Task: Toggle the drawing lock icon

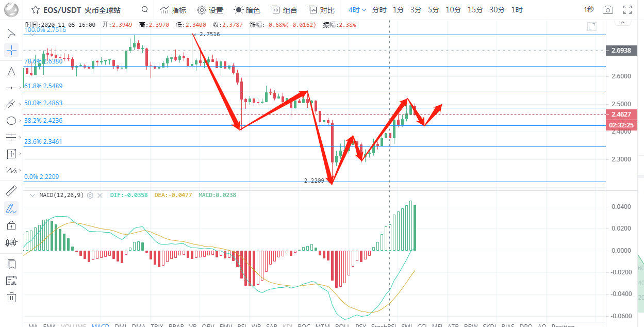Action: 11,225
